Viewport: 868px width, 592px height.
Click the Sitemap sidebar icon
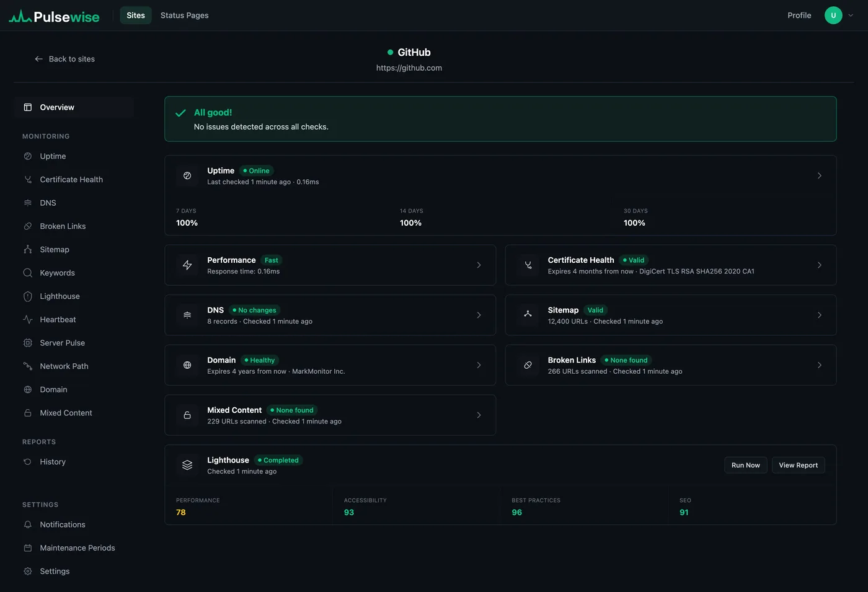[x=28, y=249]
